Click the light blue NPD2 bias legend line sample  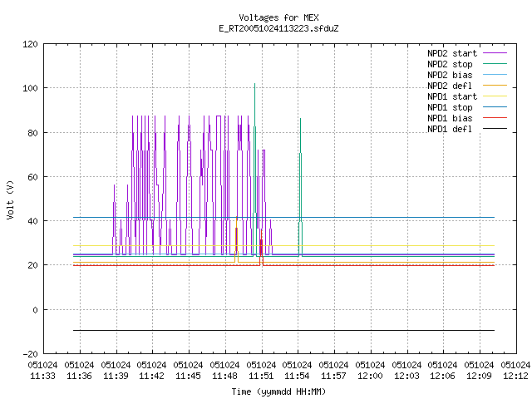(495, 75)
